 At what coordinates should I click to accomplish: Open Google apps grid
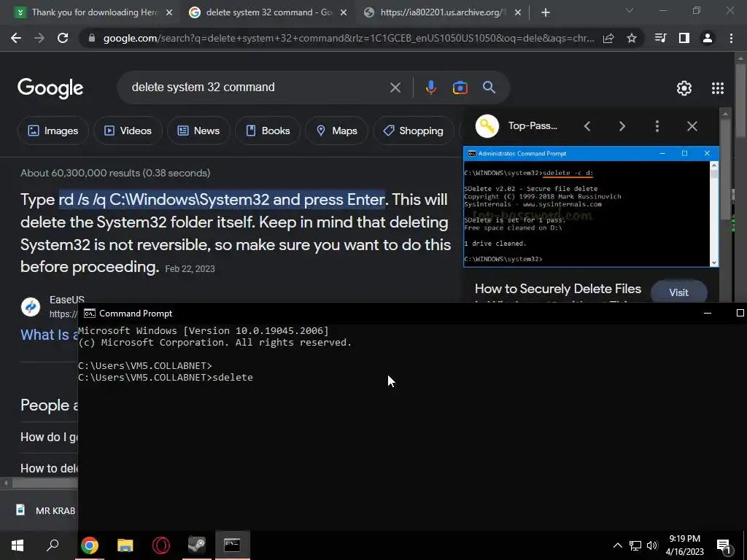tap(718, 88)
